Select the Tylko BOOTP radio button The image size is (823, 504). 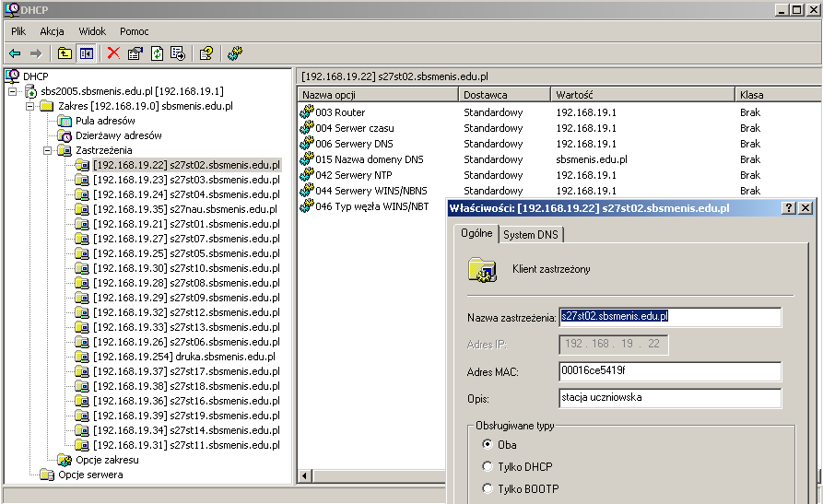coord(488,488)
